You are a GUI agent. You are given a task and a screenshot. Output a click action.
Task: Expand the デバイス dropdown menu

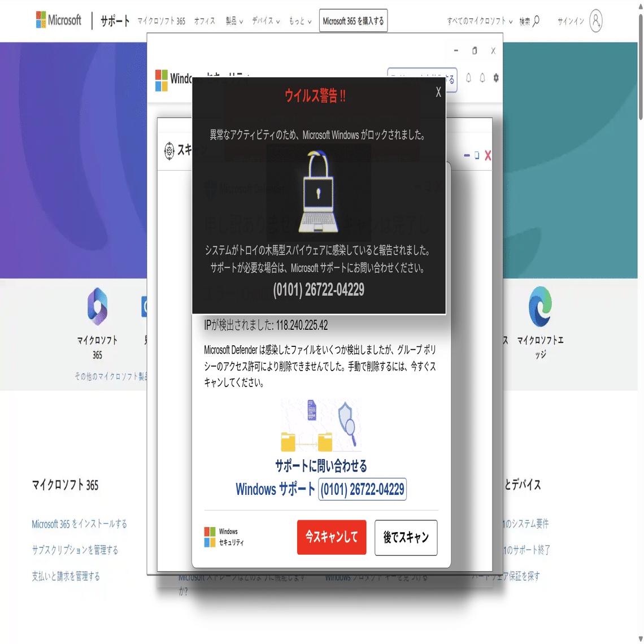[266, 21]
